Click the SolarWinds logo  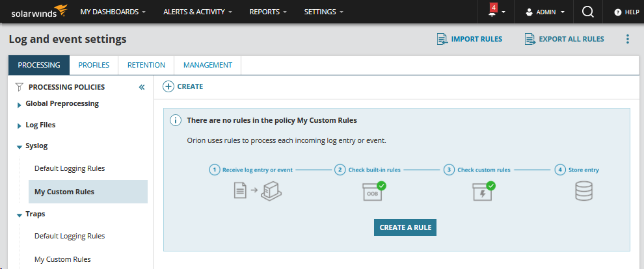39,12
